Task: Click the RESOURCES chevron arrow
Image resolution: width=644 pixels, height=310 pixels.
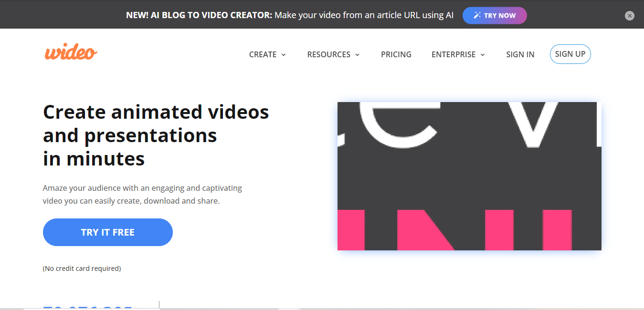Action: 358,55
